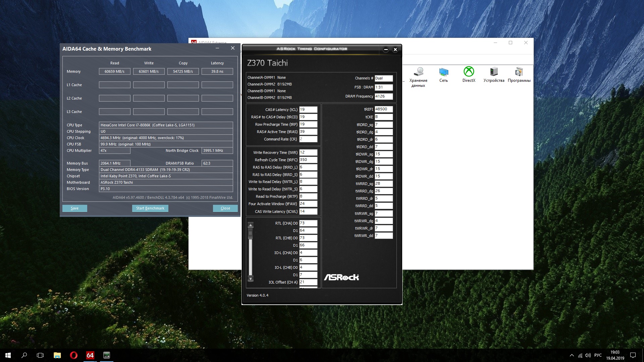
Task: Click the tREFI value field
Action: point(383,109)
